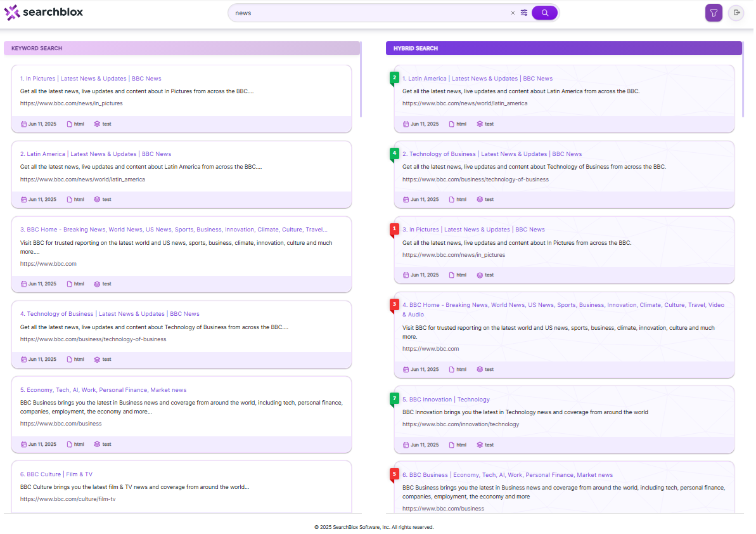Click html file icon on keyword Technology of Business
Screen dimensions: 756x534
point(70,360)
